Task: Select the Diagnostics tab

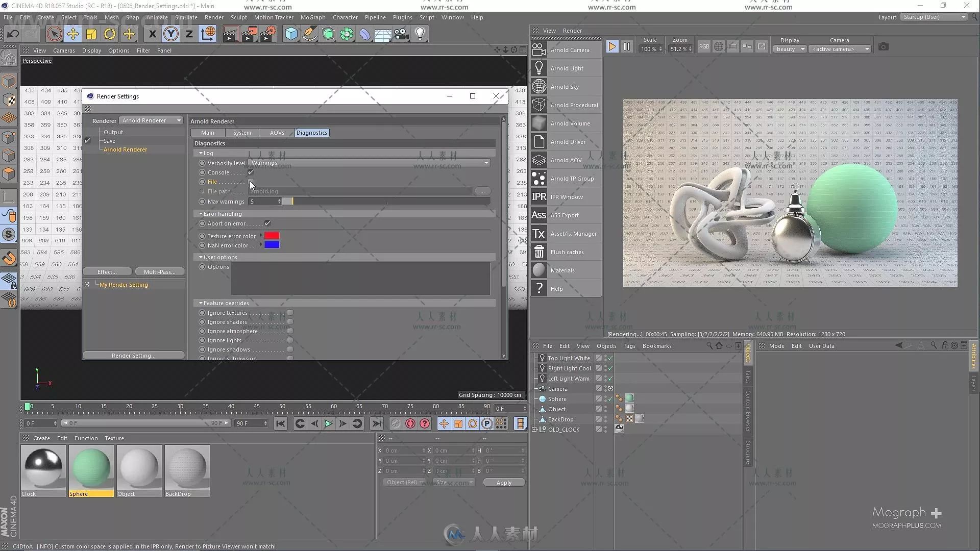Action: click(312, 132)
